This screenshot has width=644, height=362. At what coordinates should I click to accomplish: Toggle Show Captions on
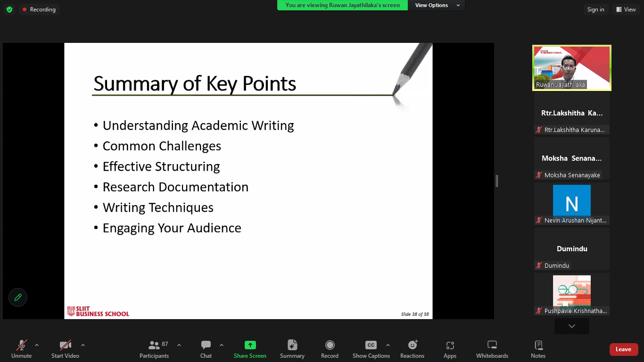point(371,349)
